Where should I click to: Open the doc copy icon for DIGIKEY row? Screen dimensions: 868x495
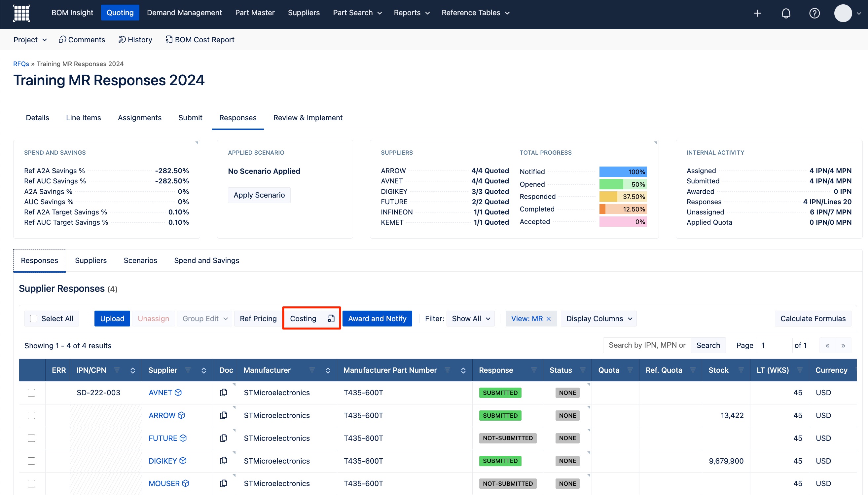coord(224,461)
